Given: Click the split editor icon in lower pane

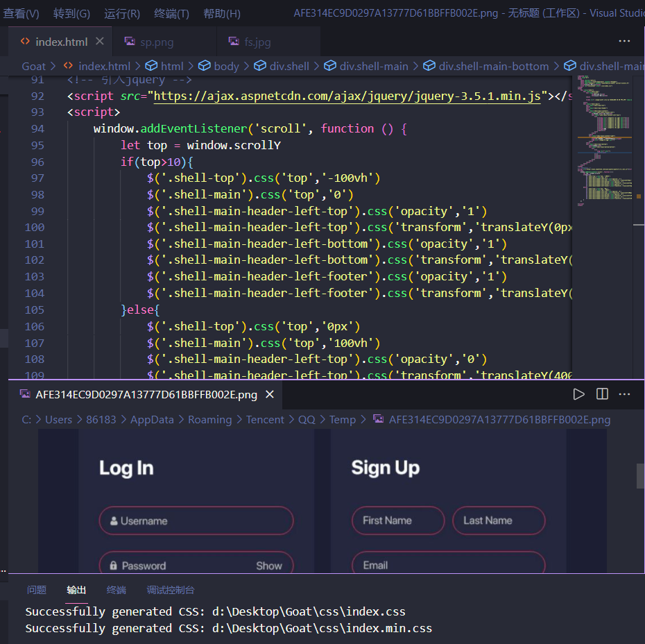Looking at the screenshot, I should pos(602,394).
